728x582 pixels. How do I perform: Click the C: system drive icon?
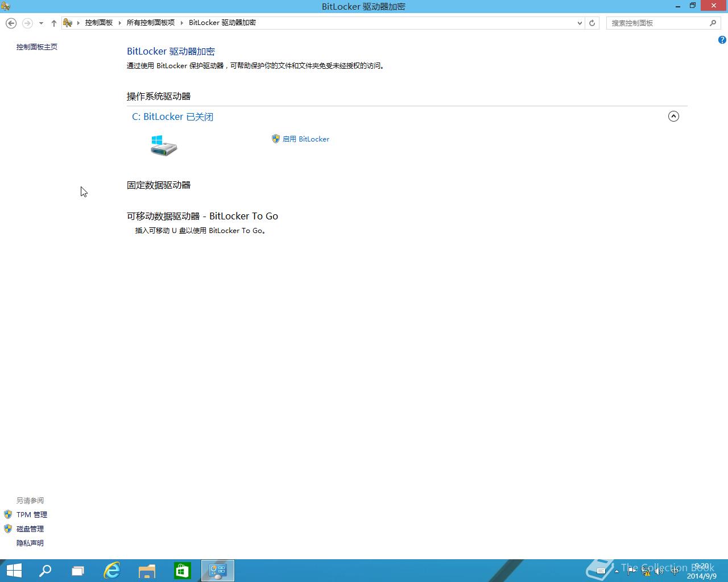click(164, 145)
